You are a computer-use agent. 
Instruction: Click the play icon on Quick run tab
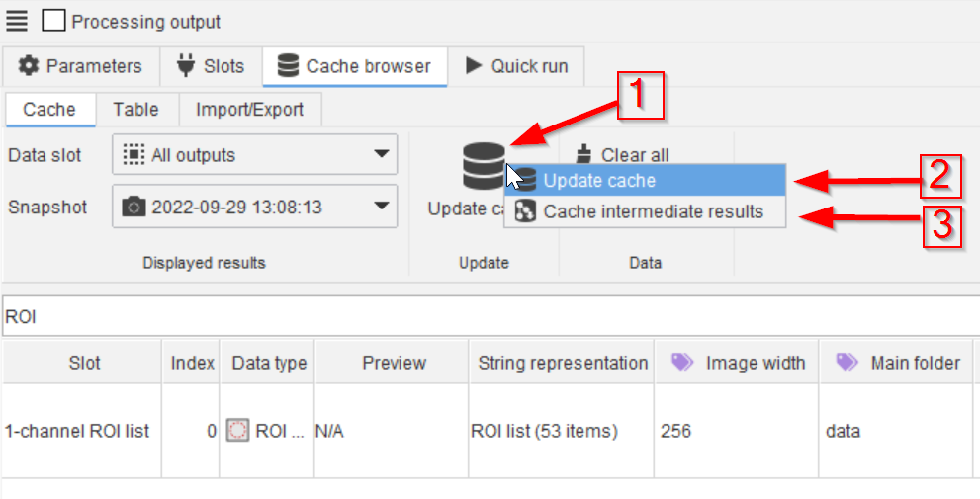coord(474,65)
